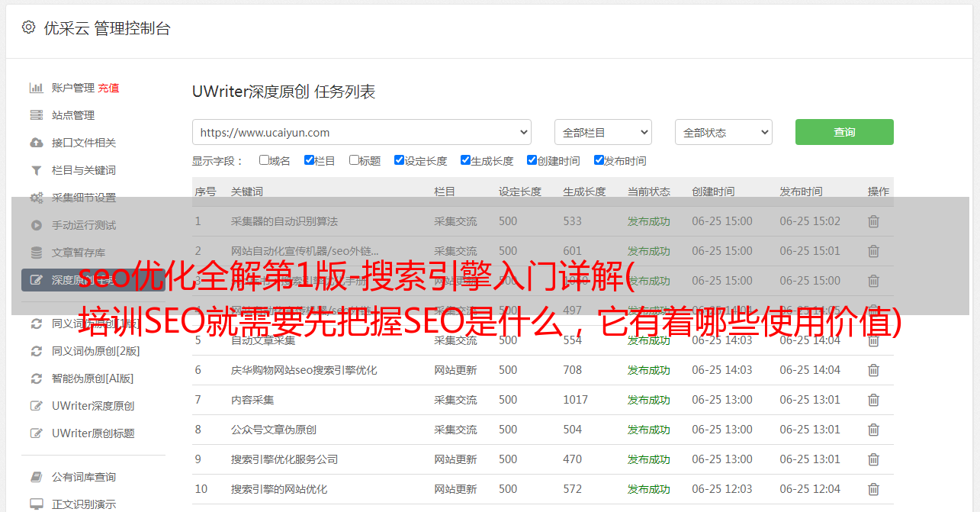This screenshot has height=512, width=980.
Task: Click the 当前状态 column header
Action: [x=649, y=192]
